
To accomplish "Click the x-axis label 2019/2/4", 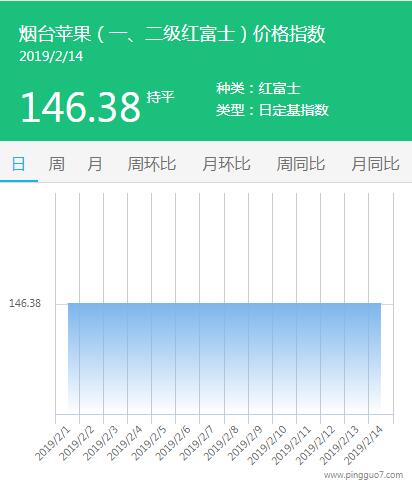I will pos(125,444).
